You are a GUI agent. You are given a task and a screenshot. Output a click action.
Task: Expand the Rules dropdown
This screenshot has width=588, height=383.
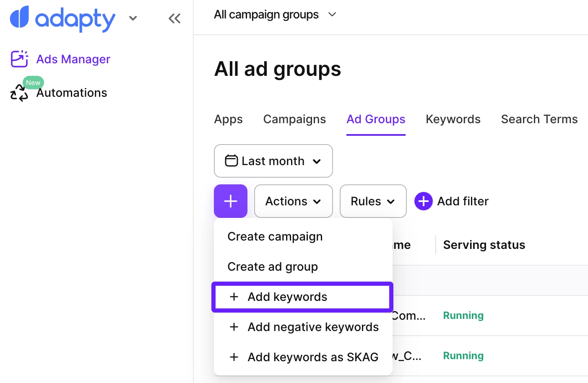pos(373,201)
